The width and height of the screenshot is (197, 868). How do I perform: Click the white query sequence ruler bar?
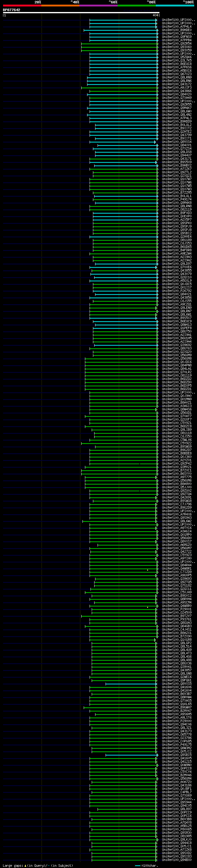coord(81,12)
